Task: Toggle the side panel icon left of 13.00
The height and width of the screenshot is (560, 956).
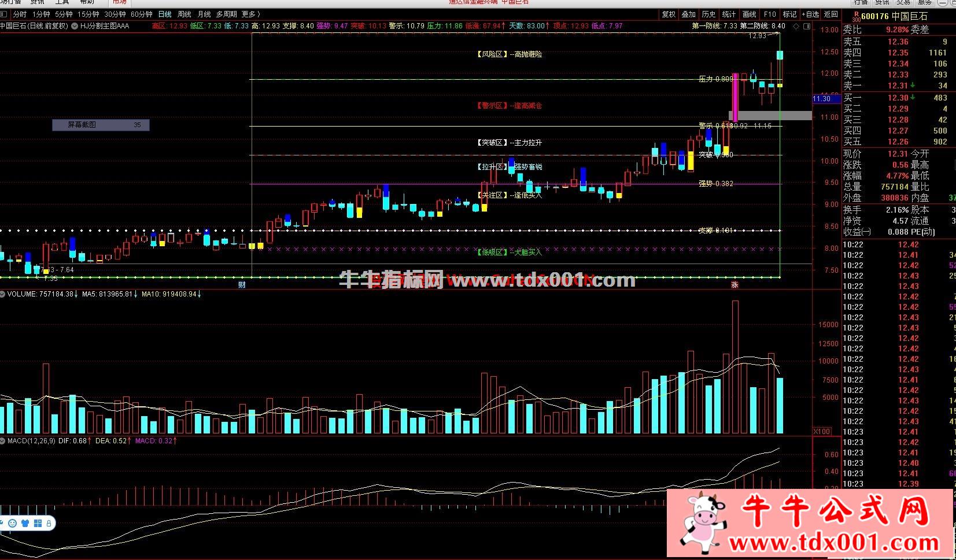Action: (806, 26)
